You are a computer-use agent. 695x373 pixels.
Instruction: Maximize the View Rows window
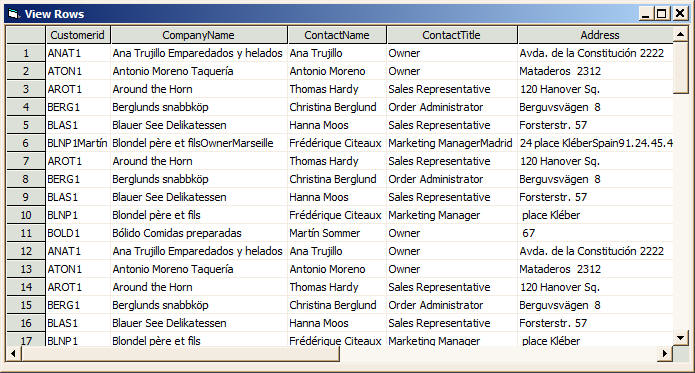(662, 14)
